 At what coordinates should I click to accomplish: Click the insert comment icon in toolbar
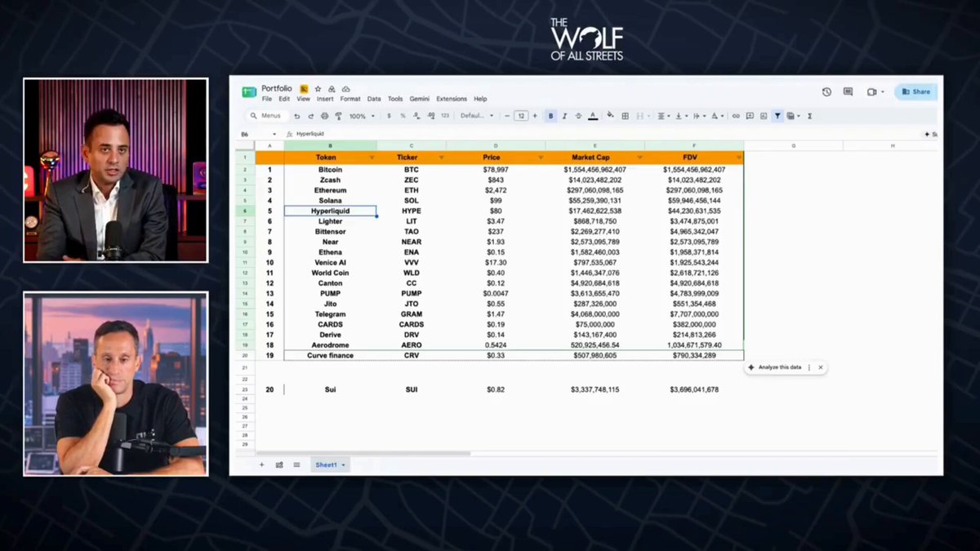pyautogui.click(x=750, y=116)
